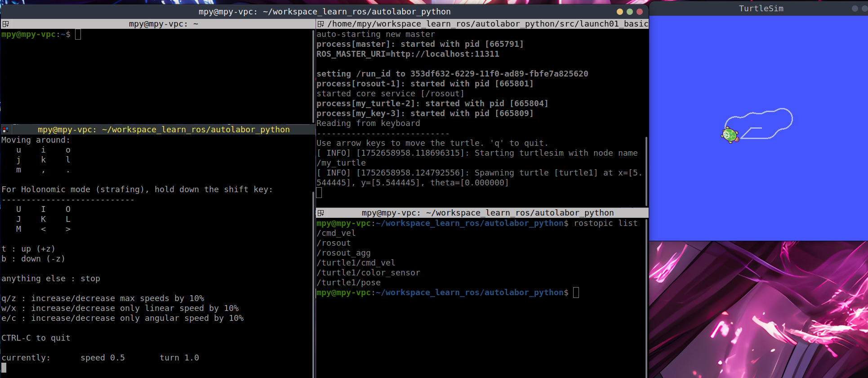This screenshot has width=868, height=378.
Task: Click the scrollbar of the teleop keyboard pane
Action: click(x=313, y=270)
